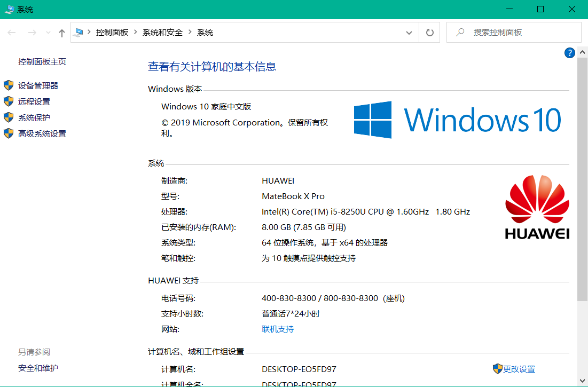588x387 pixels.
Task: Click text 为 10 触摸点提供触控支持
Action: pyautogui.click(x=309, y=258)
